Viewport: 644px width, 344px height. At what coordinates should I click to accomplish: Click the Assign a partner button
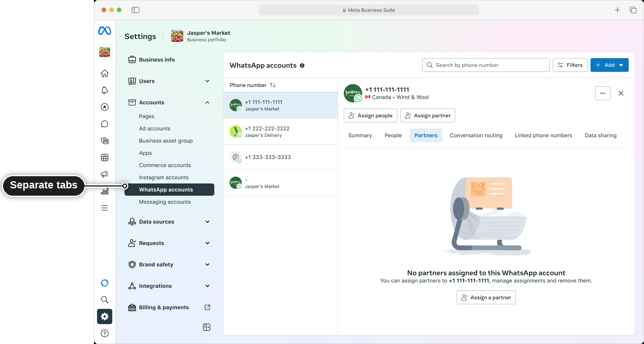pyautogui.click(x=486, y=297)
